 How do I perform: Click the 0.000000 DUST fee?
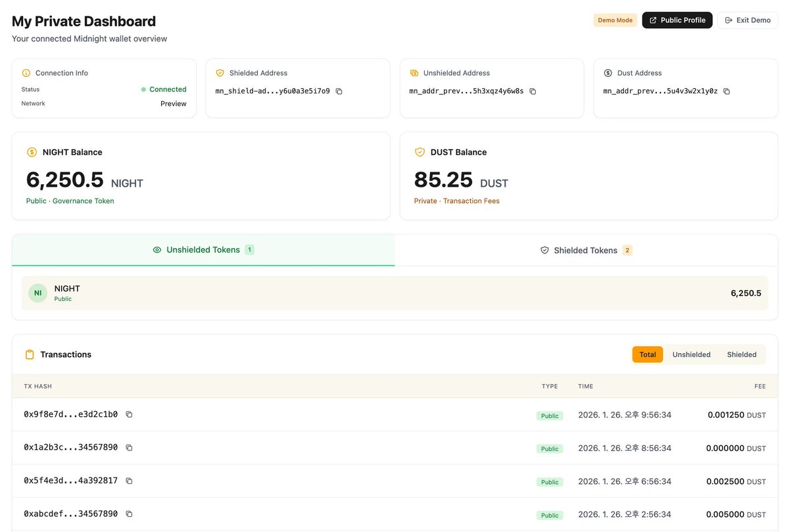click(736, 448)
